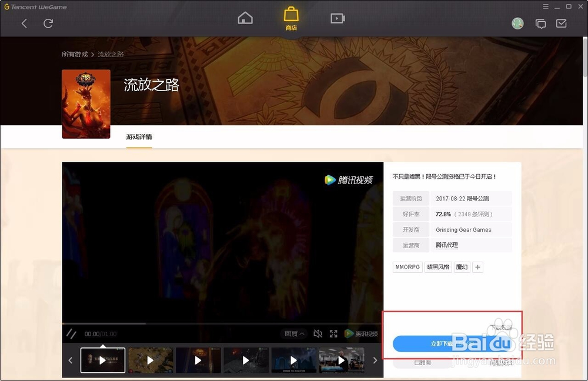This screenshot has width=588, height=381.
Task: Open the mail envelope icon
Action: pos(561,24)
